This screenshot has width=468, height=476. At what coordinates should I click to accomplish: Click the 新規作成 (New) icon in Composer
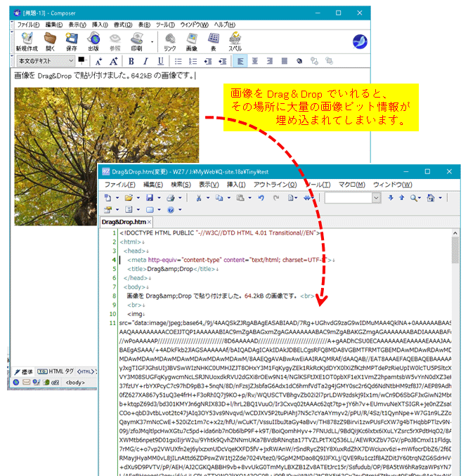[x=27, y=41]
